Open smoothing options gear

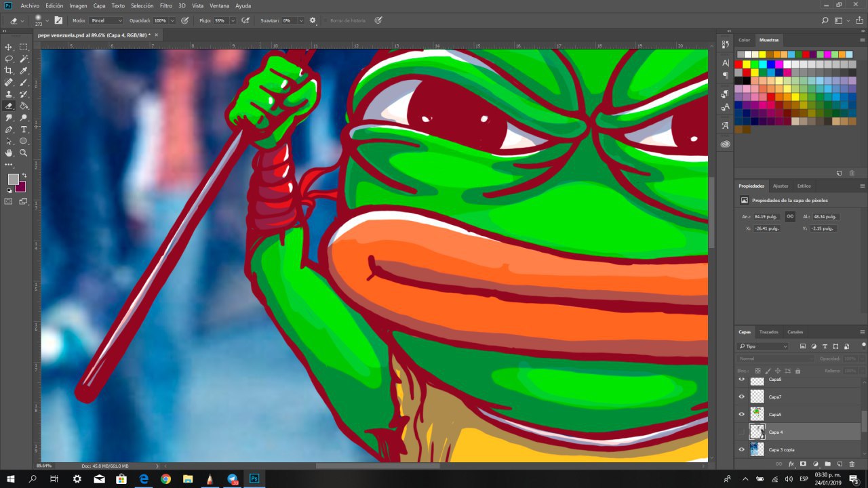pos(313,20)
